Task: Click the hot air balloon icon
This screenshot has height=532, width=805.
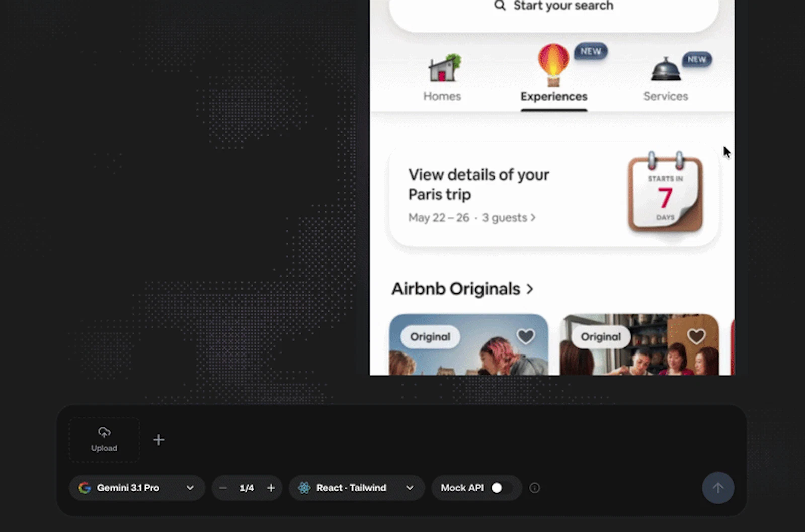Action: pyautogui.click(x=553, y=65)
